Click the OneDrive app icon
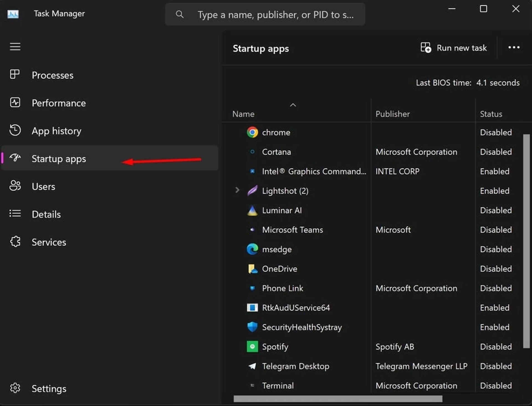 [x=252, y=269]
